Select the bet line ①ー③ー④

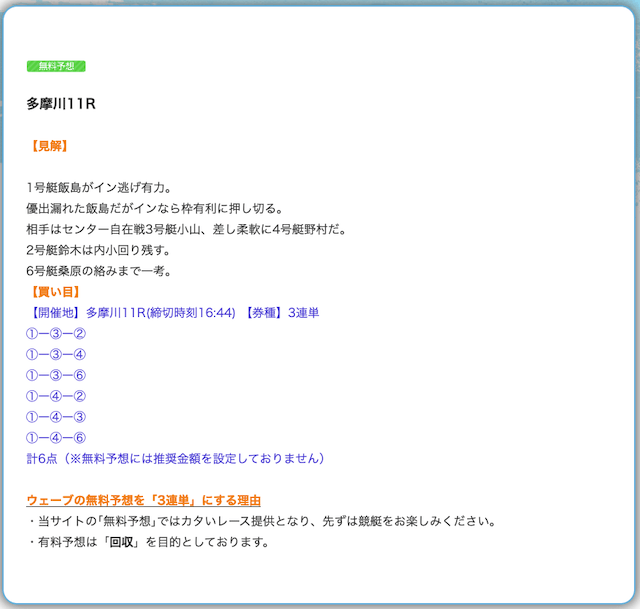pyautogui.click(x=56, y=355)
